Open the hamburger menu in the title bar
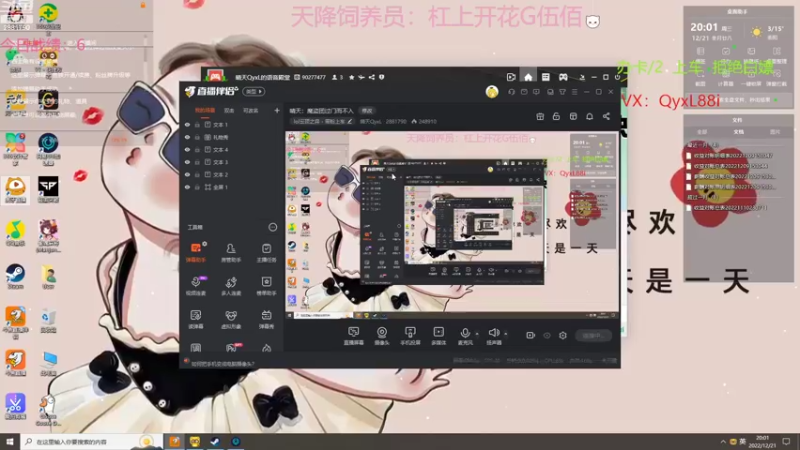Screen dimensions: 800x450 tap(574, 92)
